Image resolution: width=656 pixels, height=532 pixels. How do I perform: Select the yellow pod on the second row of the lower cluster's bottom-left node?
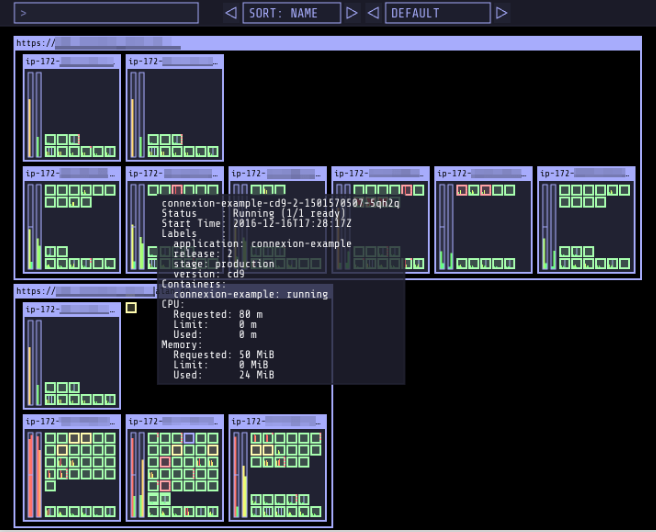(62, 450)
